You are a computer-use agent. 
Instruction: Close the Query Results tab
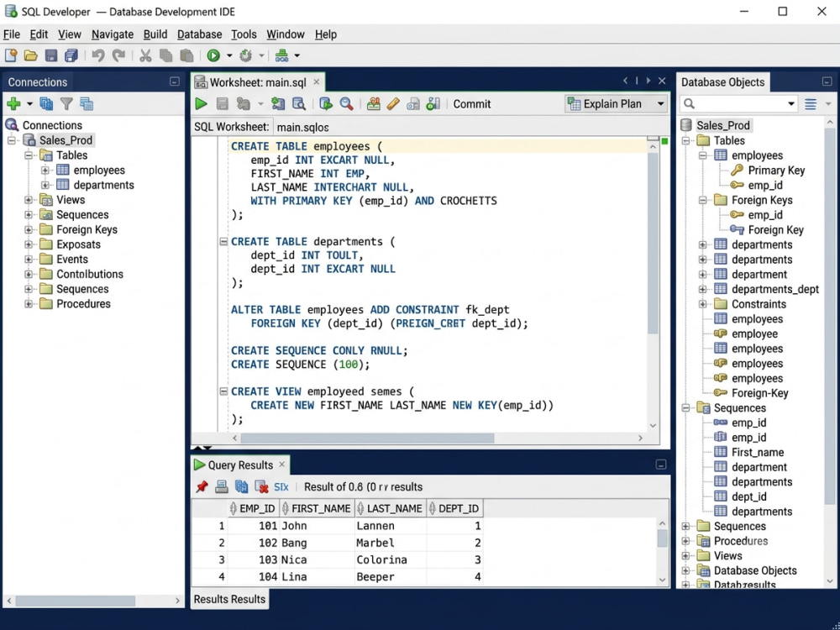pyautogui.click(x=281, y=465)
